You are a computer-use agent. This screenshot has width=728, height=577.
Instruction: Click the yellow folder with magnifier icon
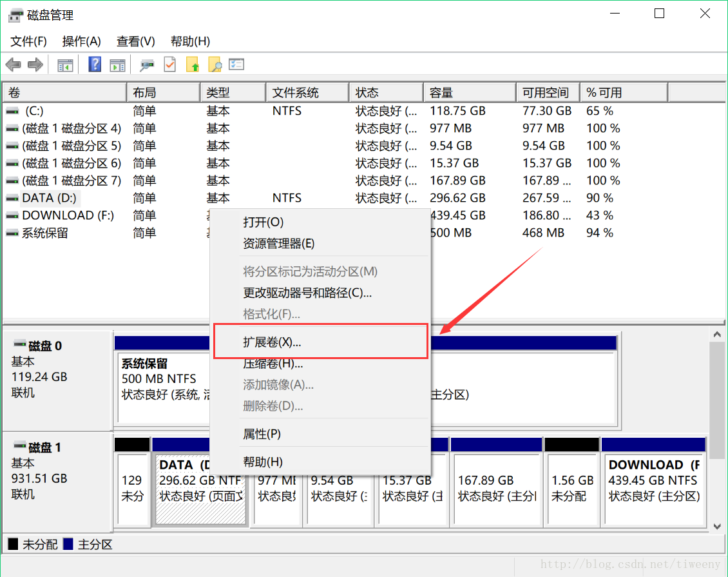pyautogui.click(x=215, y=64)
